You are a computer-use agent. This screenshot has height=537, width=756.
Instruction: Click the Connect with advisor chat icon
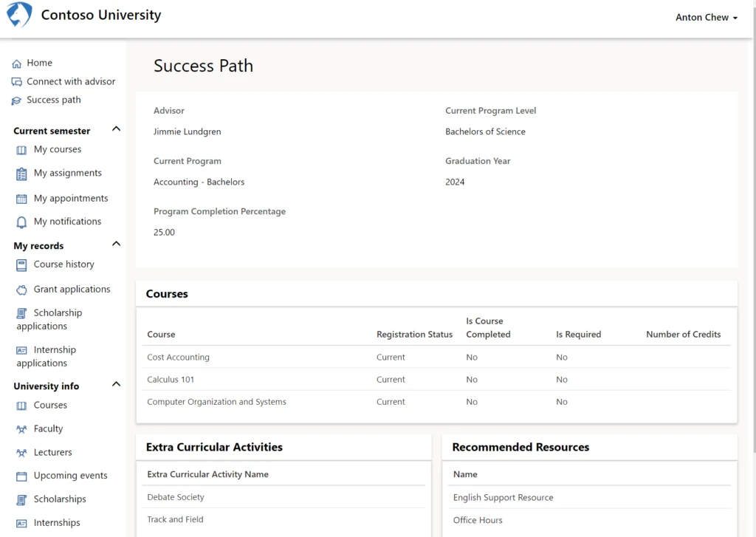(x=18, y=81)
